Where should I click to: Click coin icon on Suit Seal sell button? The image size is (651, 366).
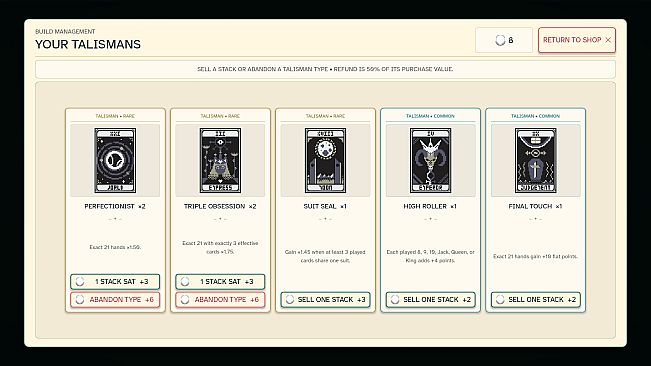pos(290,299)
